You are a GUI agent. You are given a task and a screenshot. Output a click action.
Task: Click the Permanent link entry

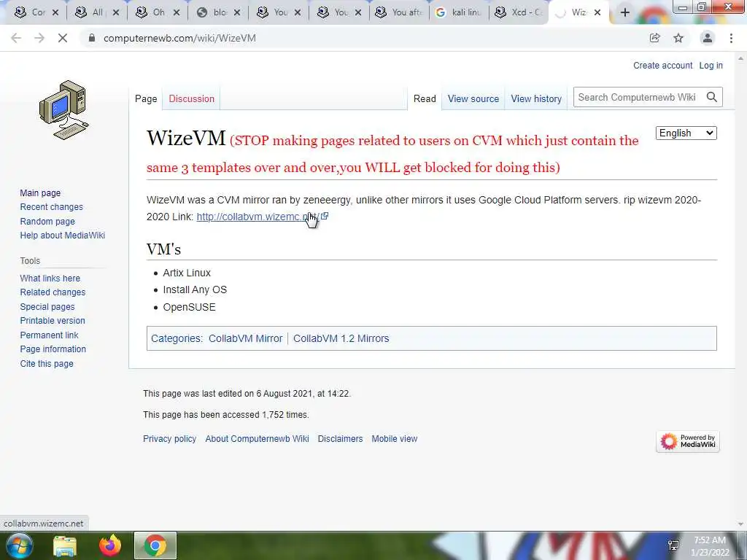click(x=49, y=335)
